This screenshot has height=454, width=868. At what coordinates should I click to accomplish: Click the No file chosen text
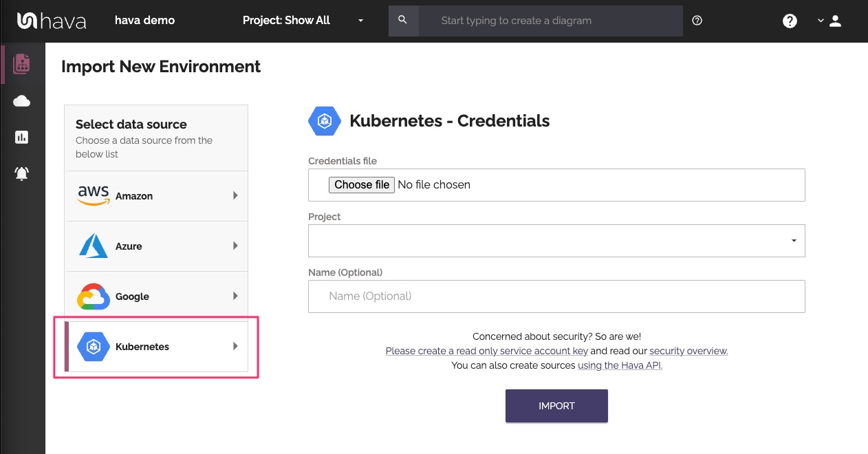click(x=434, y=184)
